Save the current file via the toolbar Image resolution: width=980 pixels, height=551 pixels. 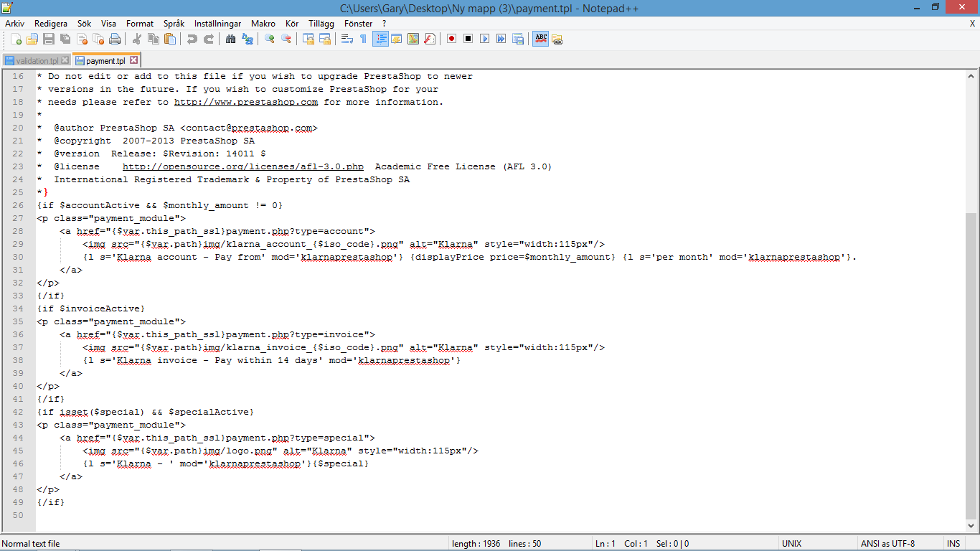point(49,39)
